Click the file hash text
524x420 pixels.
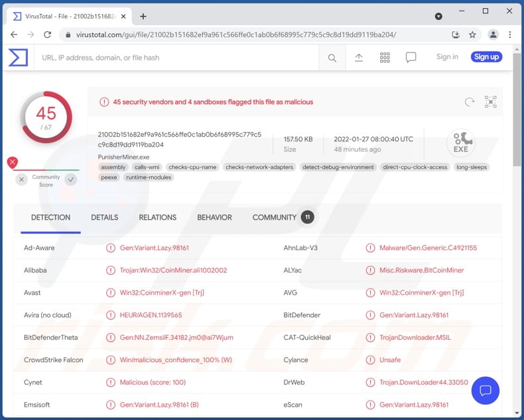click(180, 139)
